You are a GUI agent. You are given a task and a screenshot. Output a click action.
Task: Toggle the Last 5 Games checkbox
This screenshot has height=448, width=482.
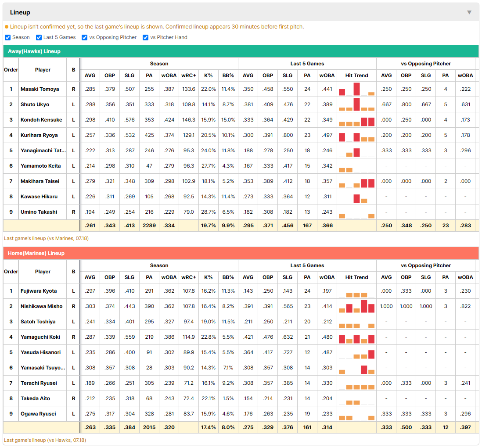(39, 37)
